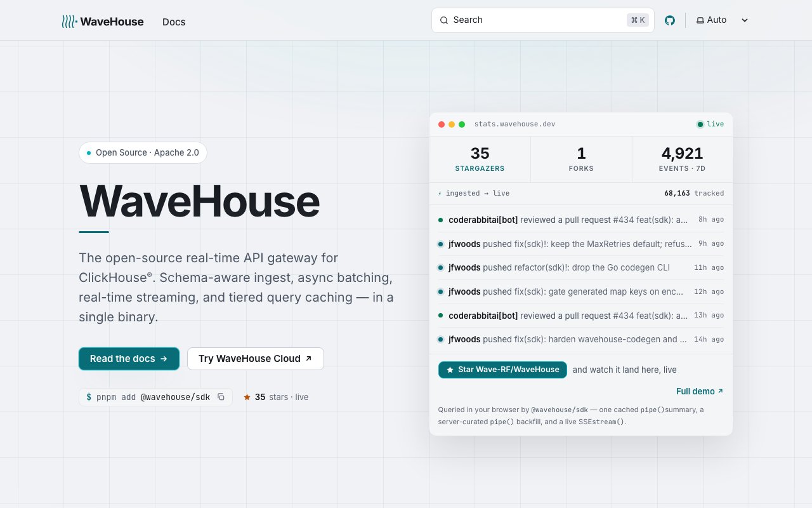Select the large WaveHouse headline
Screen dimensions: 812x508
tap(199, 201)
